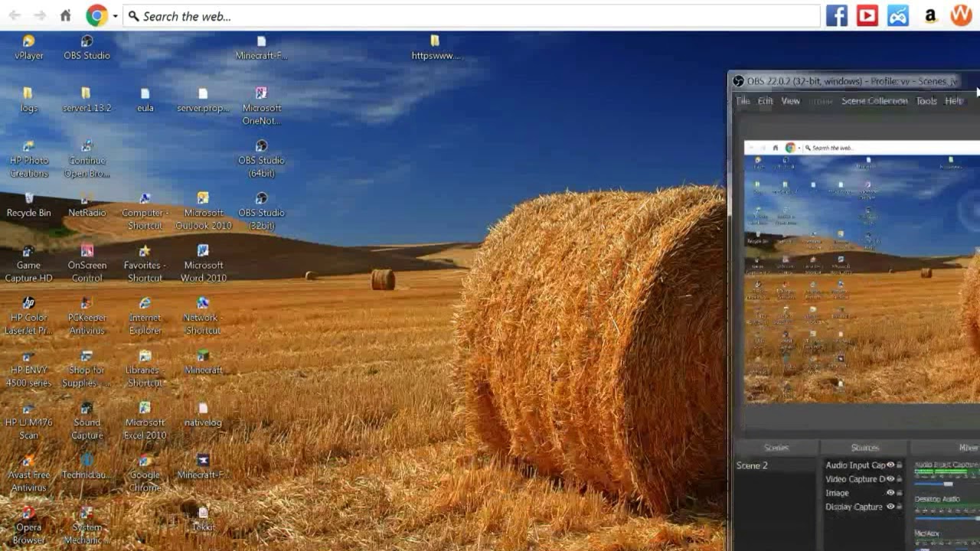Open the vPlayer desktop shortcut

click(x=28, y=47)
